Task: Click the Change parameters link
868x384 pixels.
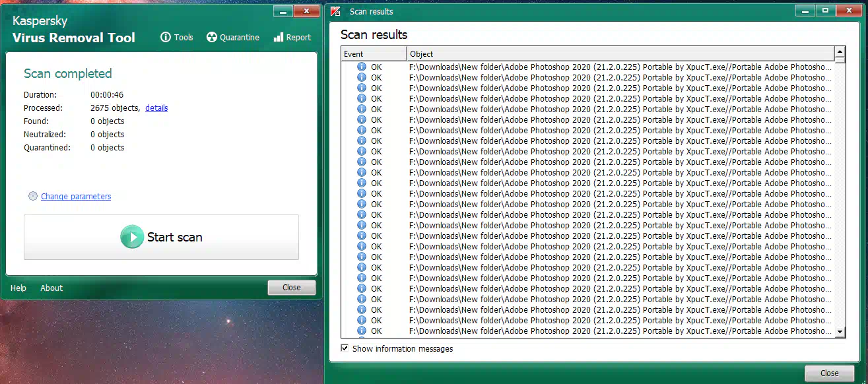Action: point(76,196)
